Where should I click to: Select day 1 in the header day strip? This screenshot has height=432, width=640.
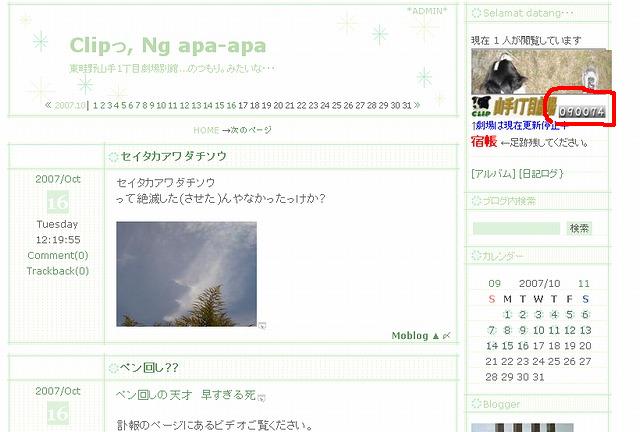(x=95, y=105)
